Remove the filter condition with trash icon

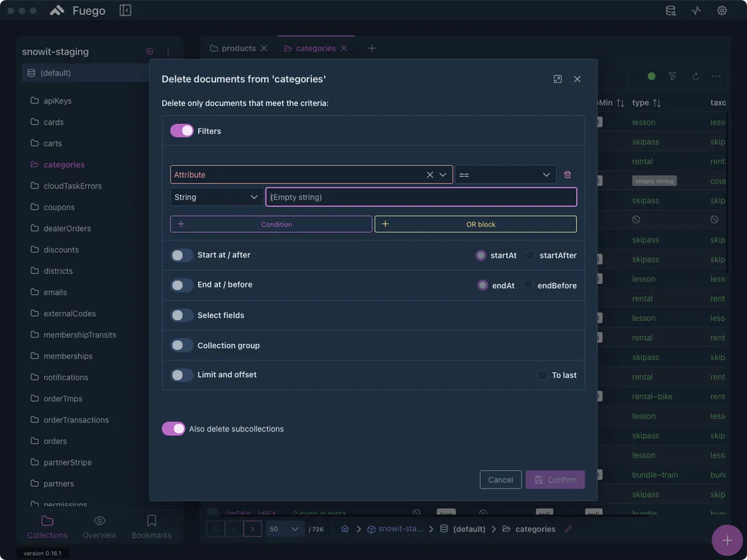(x=568, y=175)
